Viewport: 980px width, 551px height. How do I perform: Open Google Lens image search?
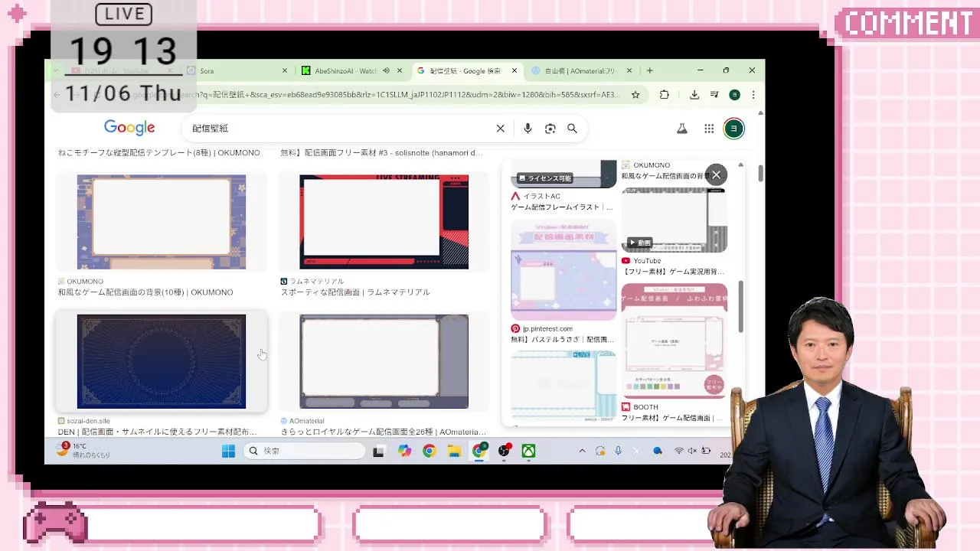tap(550, 129)
